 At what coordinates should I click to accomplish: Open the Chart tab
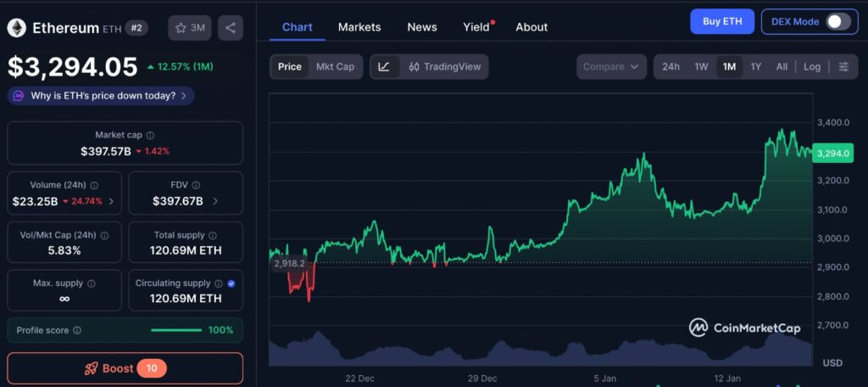[x=298, y=27]
